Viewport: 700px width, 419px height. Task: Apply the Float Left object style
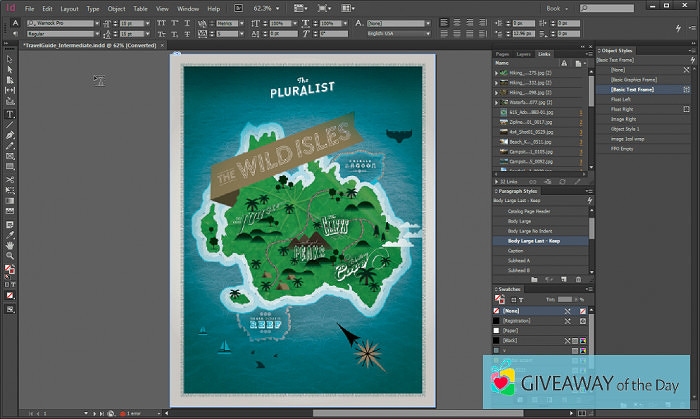coord(622,99)
